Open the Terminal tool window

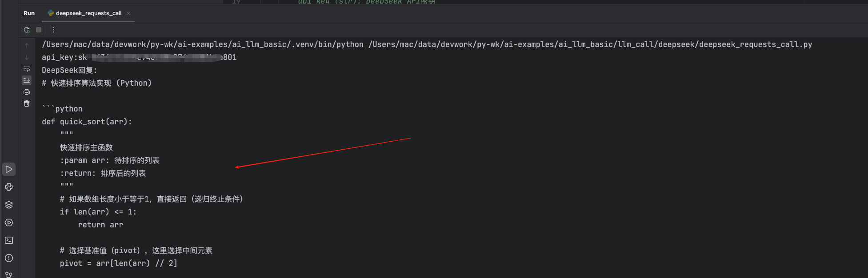point(9,240)
